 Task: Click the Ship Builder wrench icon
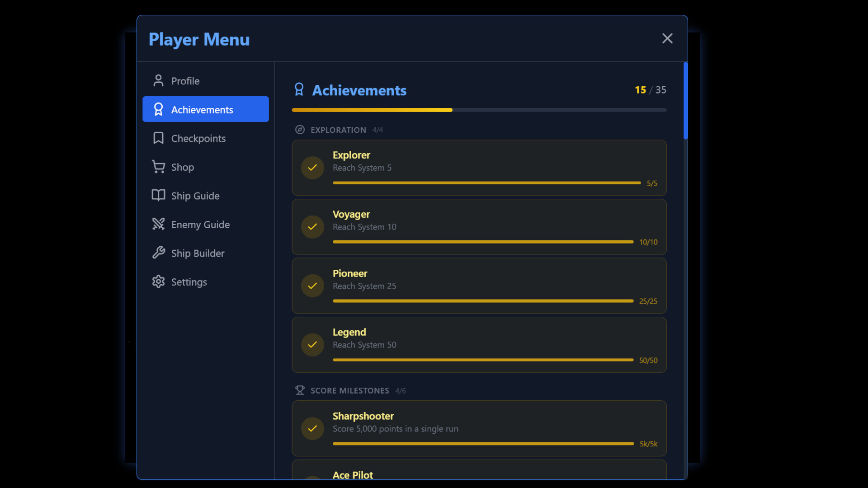coord(158,253)
